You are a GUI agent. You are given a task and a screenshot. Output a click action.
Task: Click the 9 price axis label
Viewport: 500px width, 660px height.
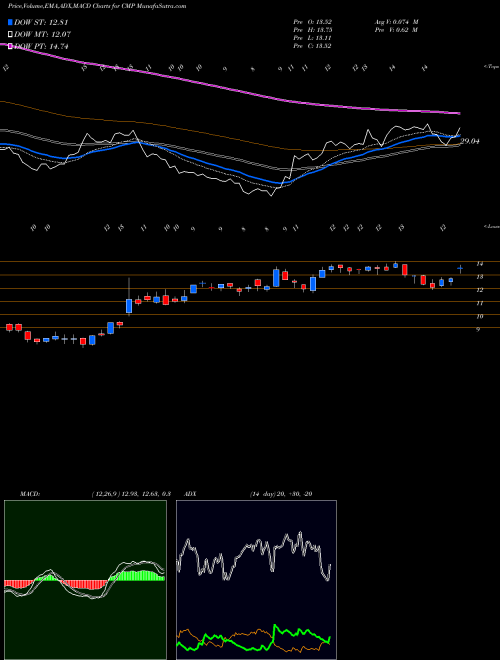478,330
